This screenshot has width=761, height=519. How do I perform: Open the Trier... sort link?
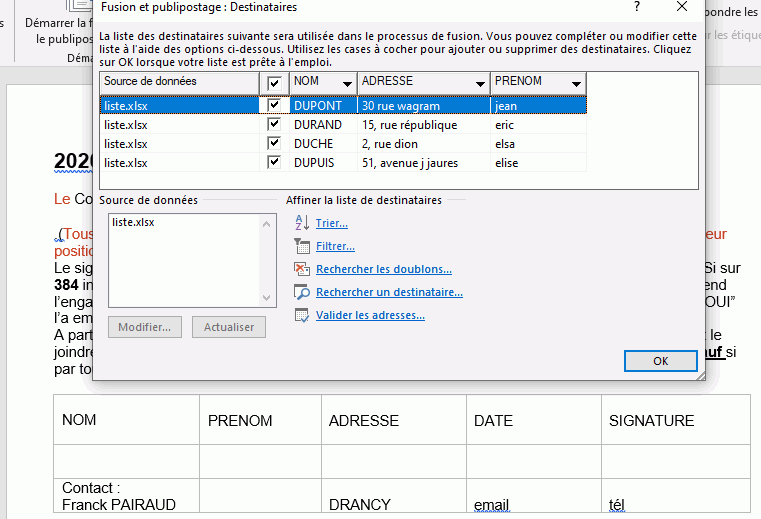[331, 223]
